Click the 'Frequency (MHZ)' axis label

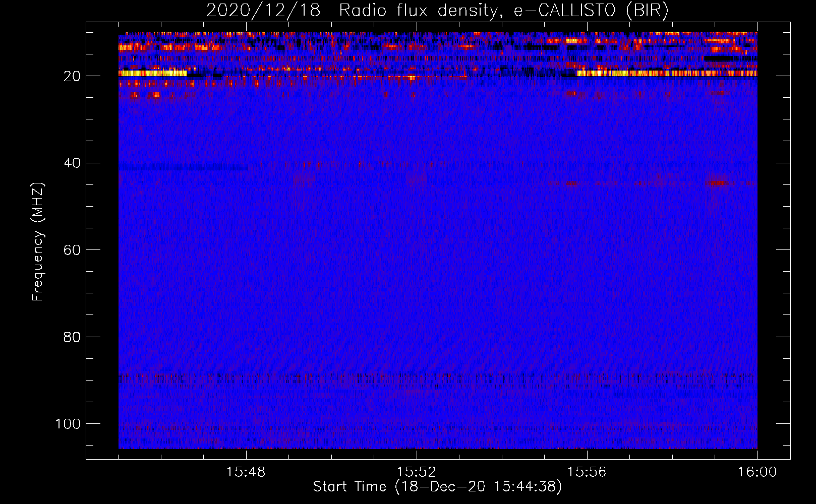click(38, 242)
